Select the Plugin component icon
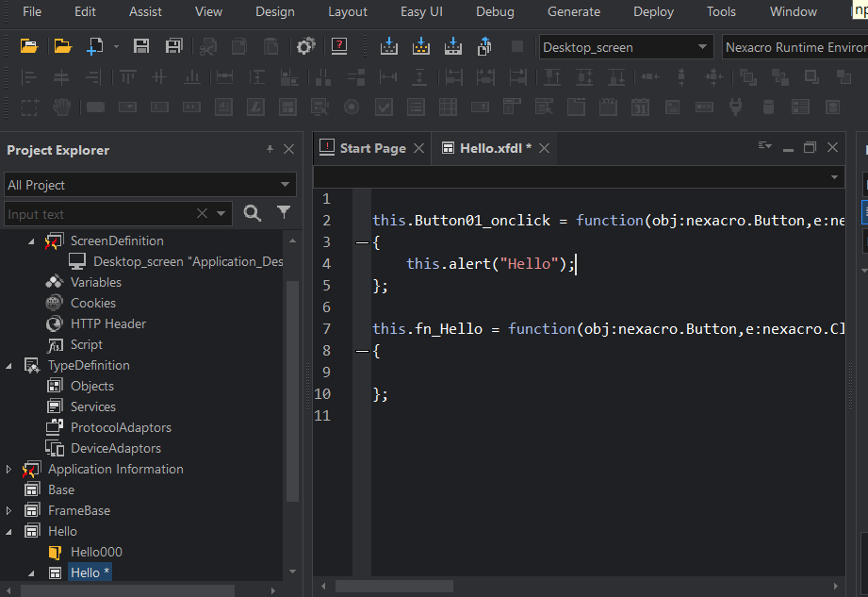Image resolution: width=868 pixels, height=597 pixels. 736,107
